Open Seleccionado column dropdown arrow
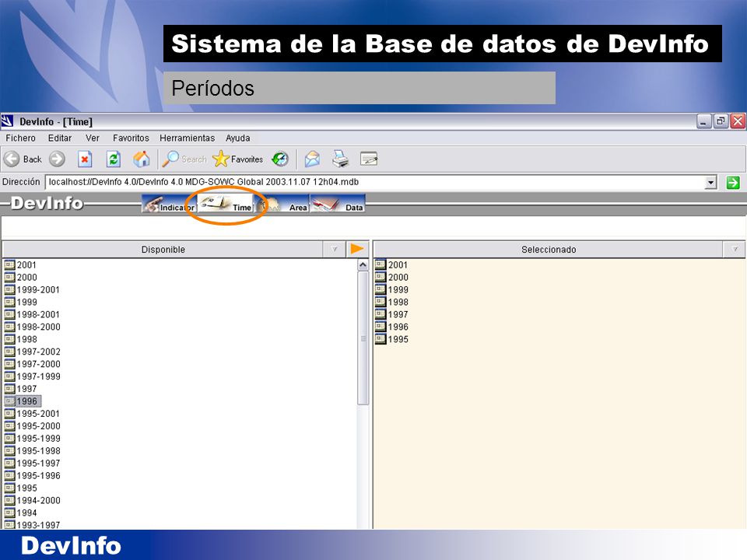The height and width of the screenshot is (560, 747). 735,249
